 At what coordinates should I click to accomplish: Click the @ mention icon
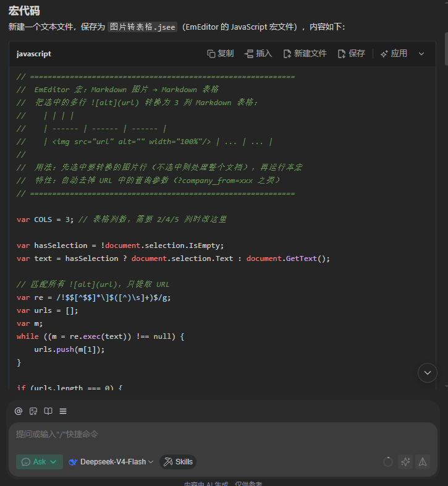click(x=19, y=411)
